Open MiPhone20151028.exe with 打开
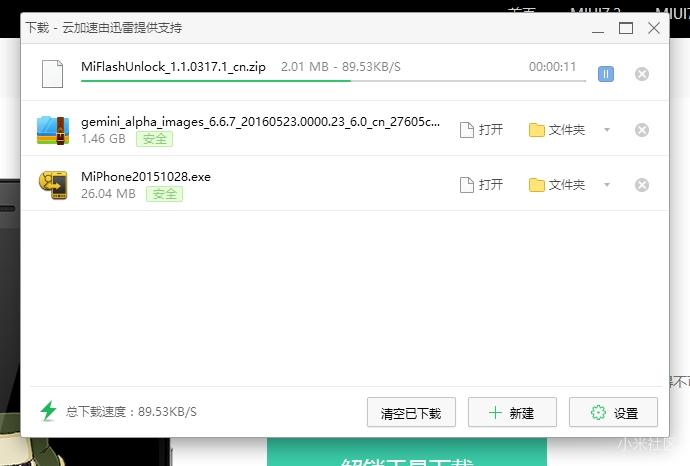Image resolution: width=690 pixels, height=466 pixels. (x=481, y=185)
